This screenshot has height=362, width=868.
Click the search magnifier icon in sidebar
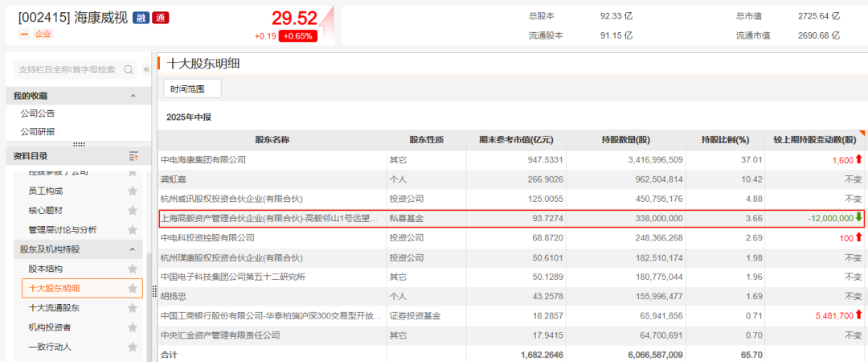(129, 70)
